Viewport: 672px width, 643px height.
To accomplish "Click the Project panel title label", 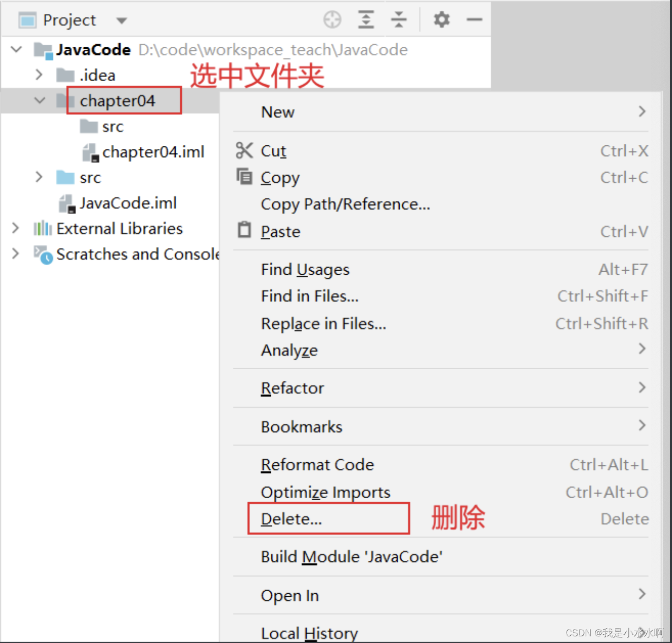I will (69, 21).
